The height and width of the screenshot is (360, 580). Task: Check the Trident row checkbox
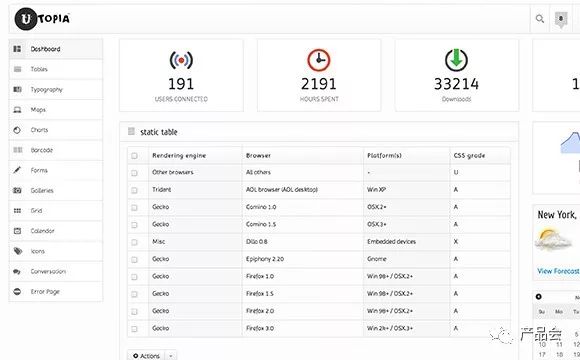pos(134,190)
